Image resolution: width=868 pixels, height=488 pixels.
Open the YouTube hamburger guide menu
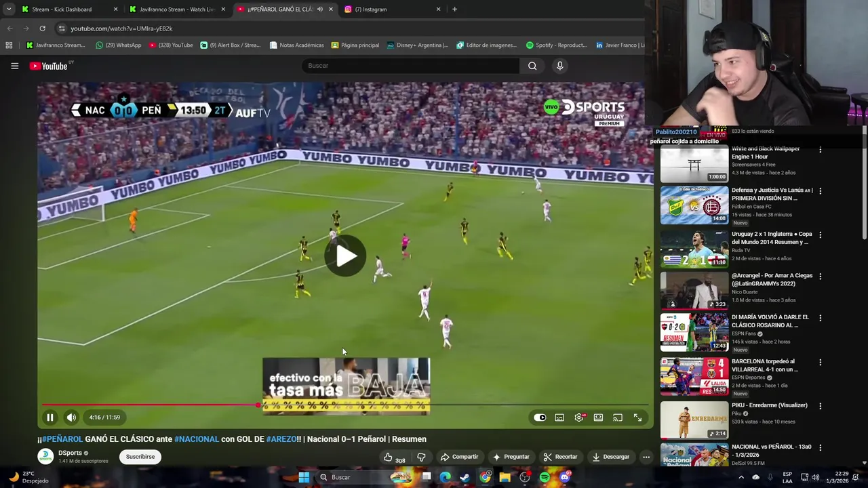click(x=14, y=66)
